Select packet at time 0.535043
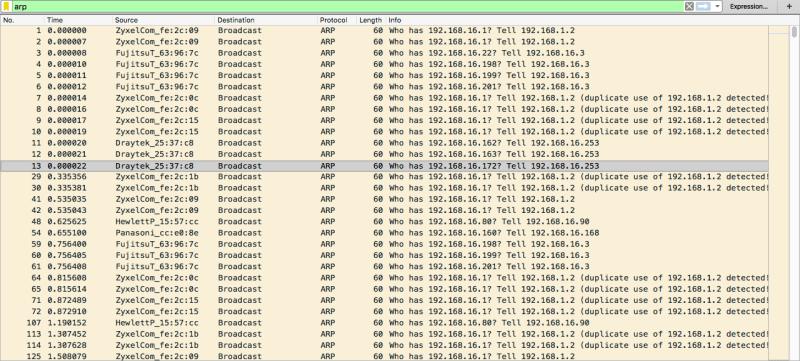The image size is (800, 361). click(x=384, y=211)
